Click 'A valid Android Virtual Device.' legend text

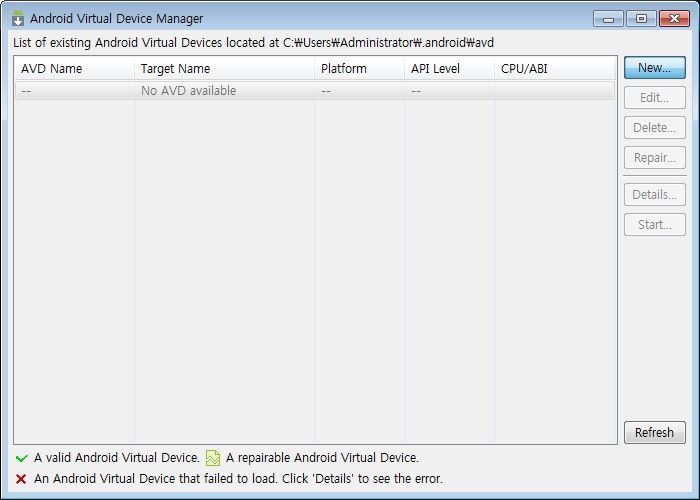click(x=117, y=458)
